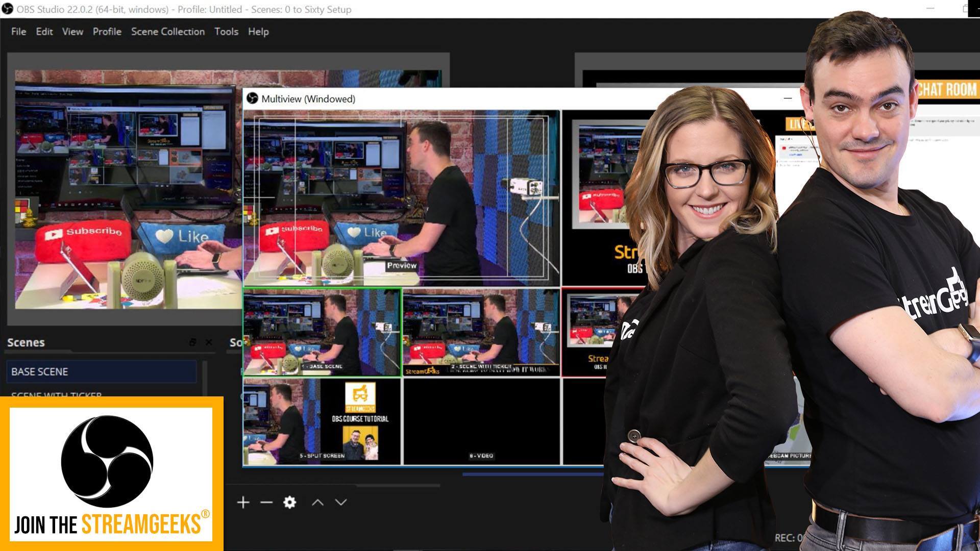The width and height of the screenshot is (980, 551).
Task: Remove the selected source with the minus icon
Action: click(266, 503)
